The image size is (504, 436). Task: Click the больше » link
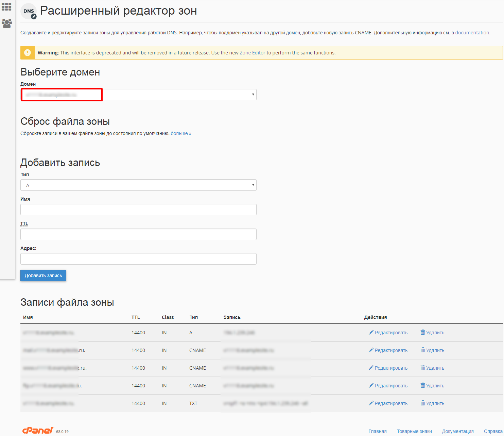click(181, 133)
